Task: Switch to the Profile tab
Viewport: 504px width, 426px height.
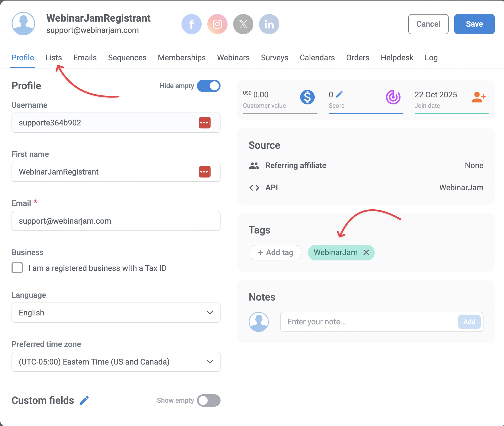Action: click(x=23, y=58)
